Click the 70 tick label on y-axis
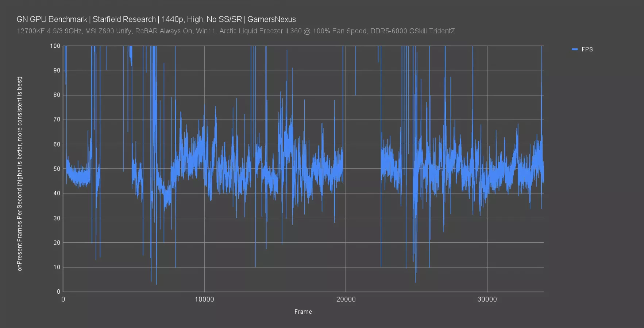 pos(57,120)
